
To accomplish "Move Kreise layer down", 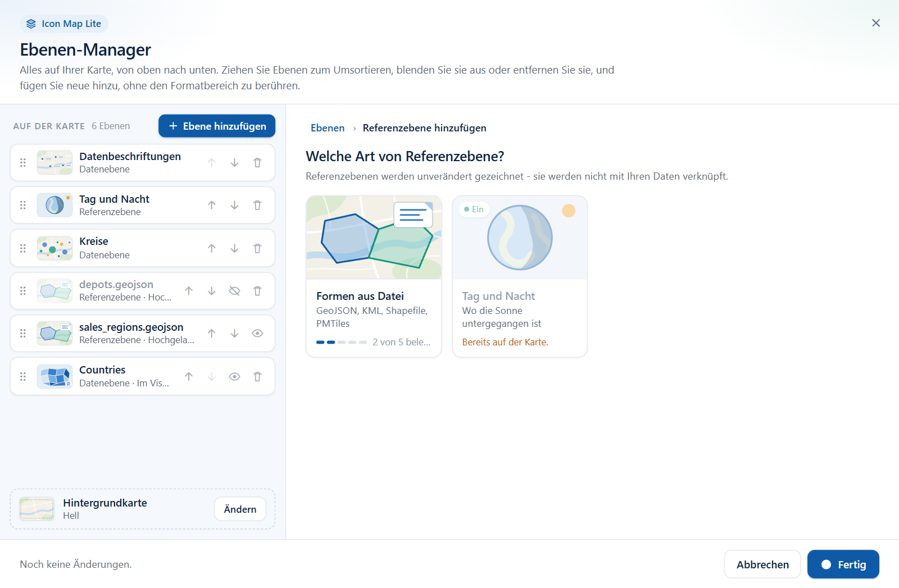I will pyautogui.click(x=234, y=248).
